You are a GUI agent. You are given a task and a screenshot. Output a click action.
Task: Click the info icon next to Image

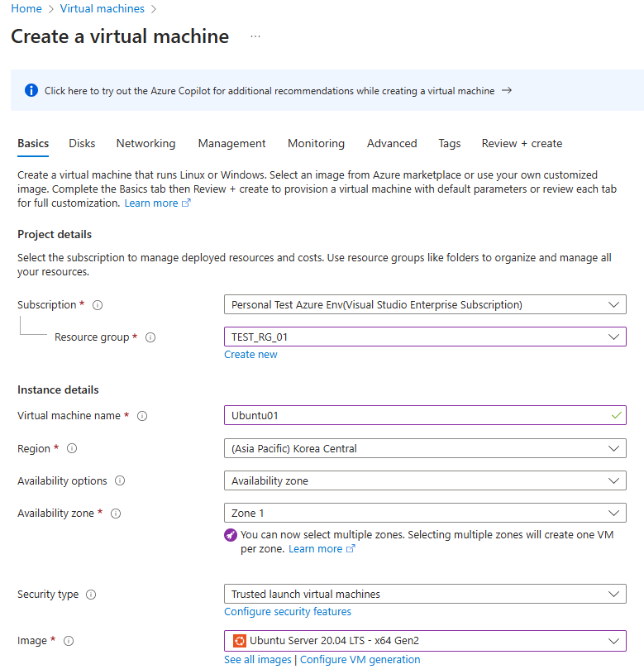pos(69,641)
